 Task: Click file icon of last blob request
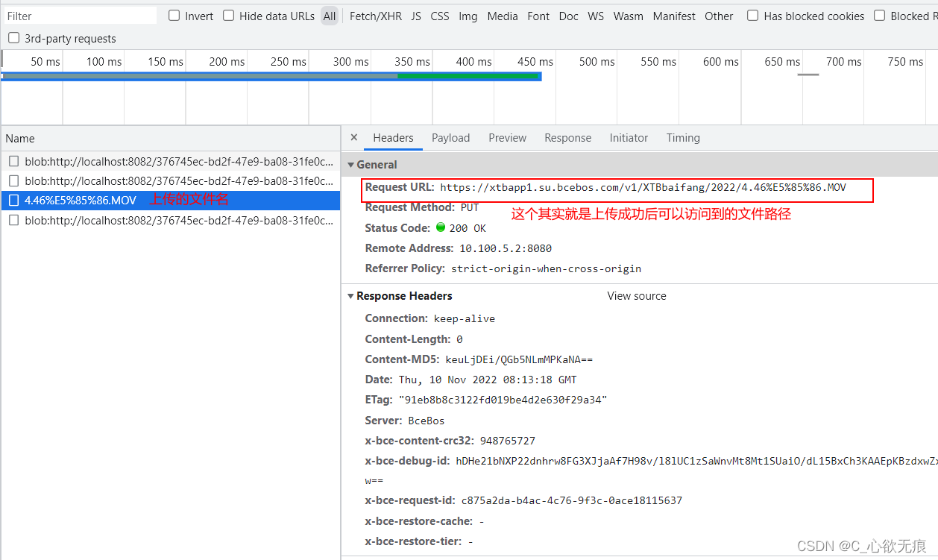coord(14,221)
